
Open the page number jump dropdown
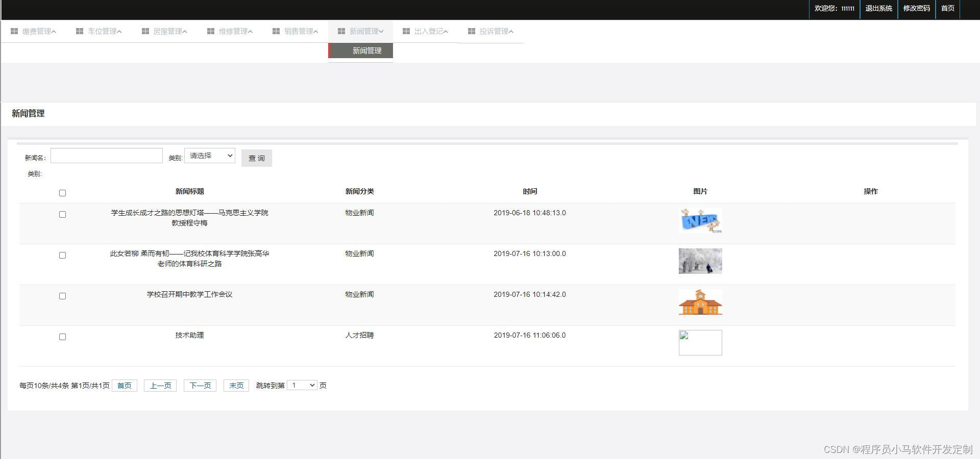point(302,385)
